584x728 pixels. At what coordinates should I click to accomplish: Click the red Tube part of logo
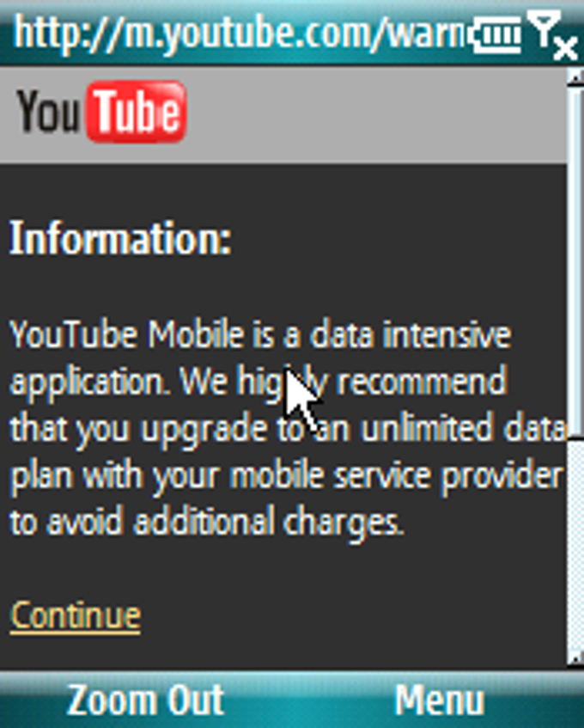click(x=137, y=112)
